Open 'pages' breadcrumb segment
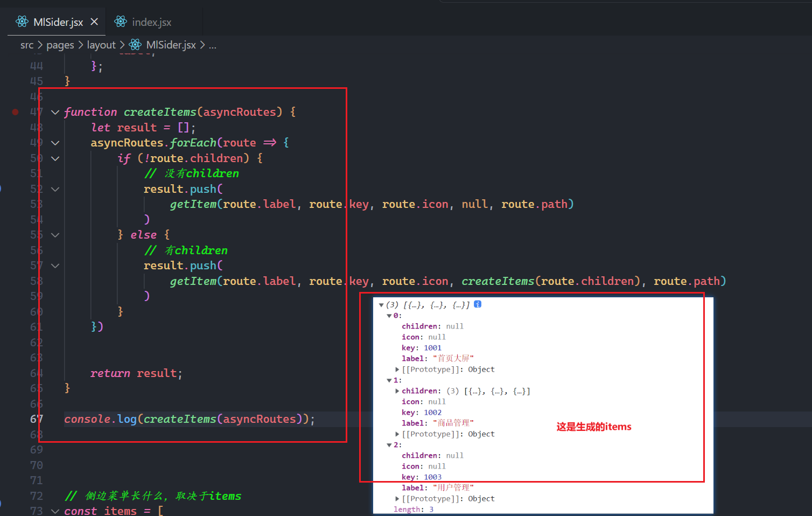Image resolution: width=812 pixels, height=516 pixels. coord(60,45)
